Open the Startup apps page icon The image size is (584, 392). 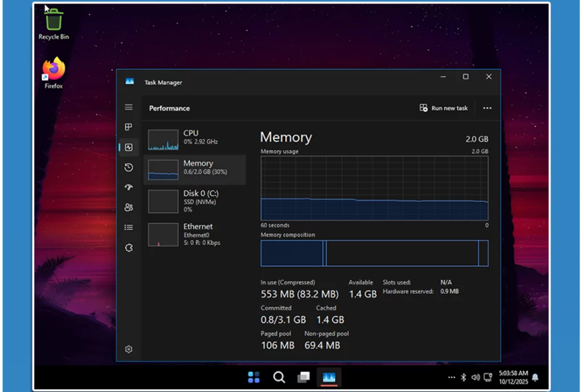click(x=129, y=187)
